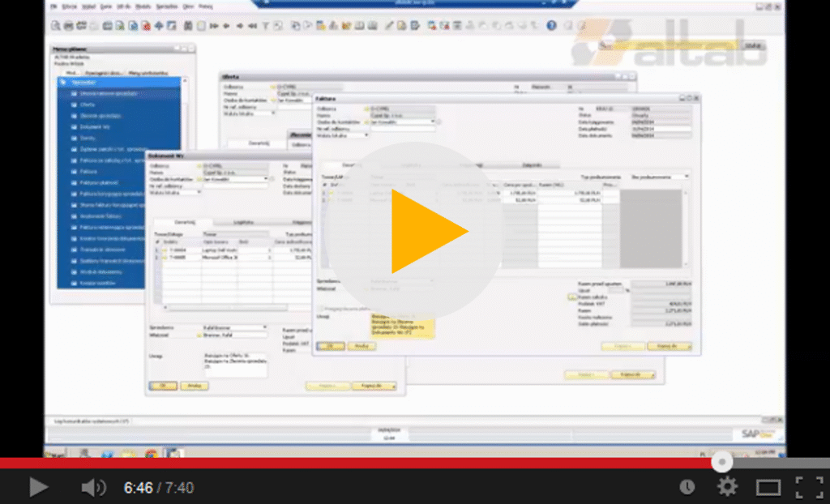This screenshot has width=830, height=504.
Task: Switch to theater mode with rectangle icon
Action: point(768,487)
